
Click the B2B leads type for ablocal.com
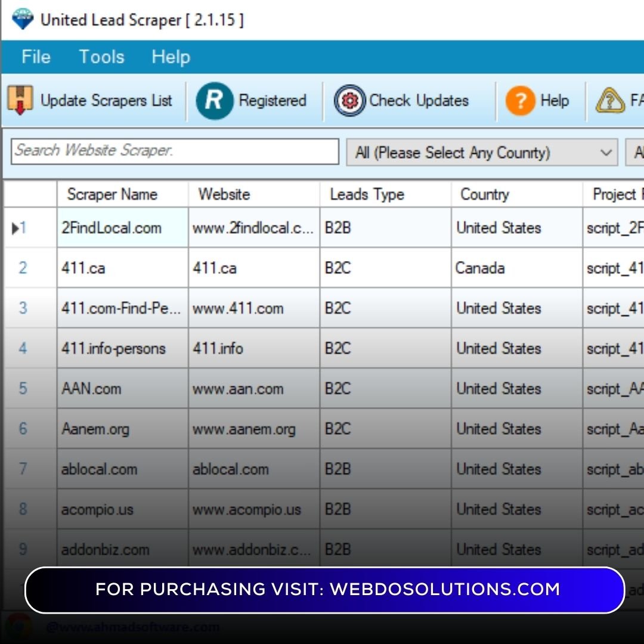tap(385, 469)
